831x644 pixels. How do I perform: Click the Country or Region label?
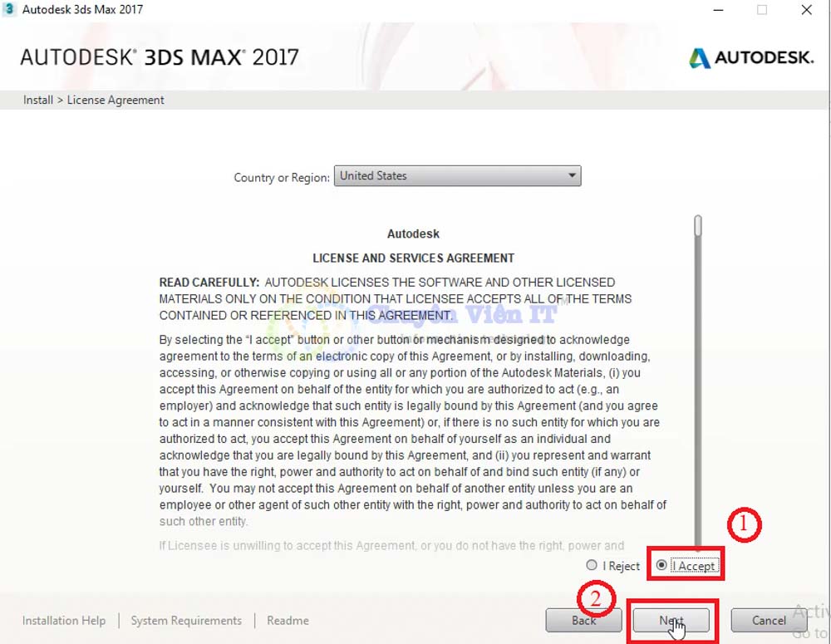(x=282, y=178)
